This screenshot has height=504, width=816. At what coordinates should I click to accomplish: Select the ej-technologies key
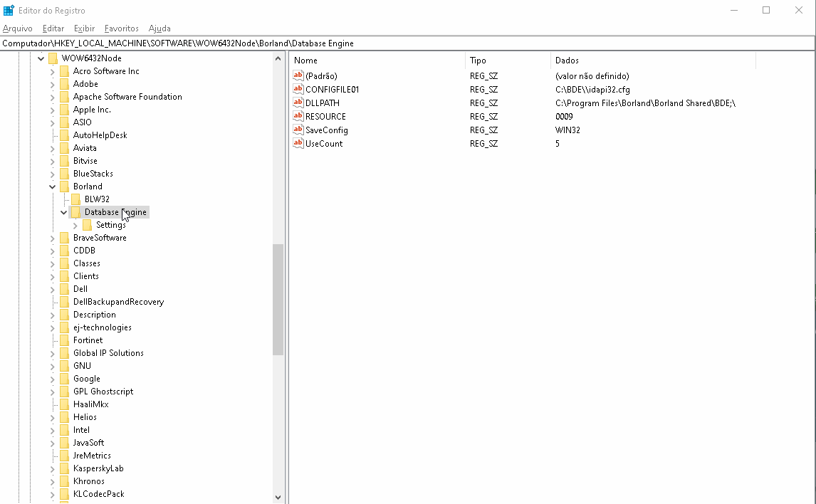point(103,327)
